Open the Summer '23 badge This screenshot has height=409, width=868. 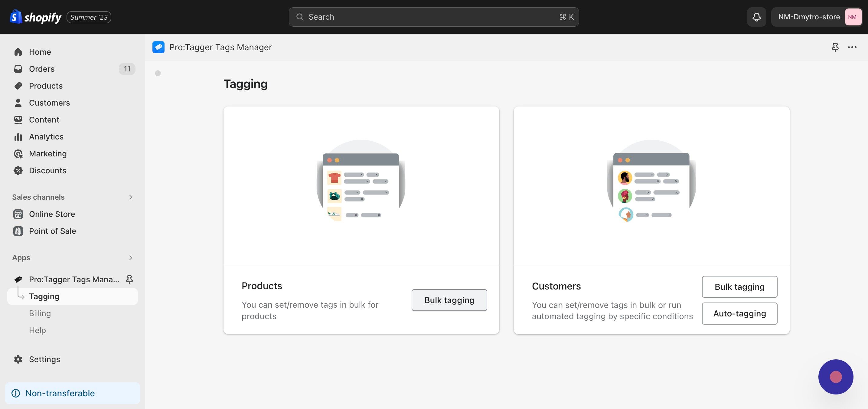(x=89, y=17)
